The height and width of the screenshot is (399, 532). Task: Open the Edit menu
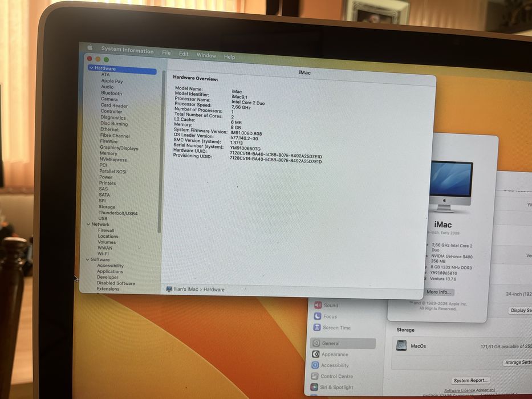coord(184,54)
